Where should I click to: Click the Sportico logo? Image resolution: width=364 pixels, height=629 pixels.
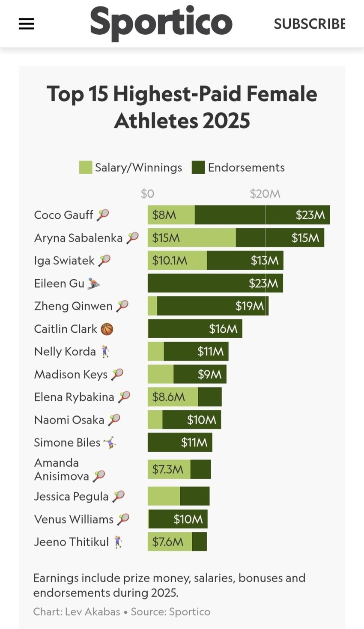click(161, 22)
